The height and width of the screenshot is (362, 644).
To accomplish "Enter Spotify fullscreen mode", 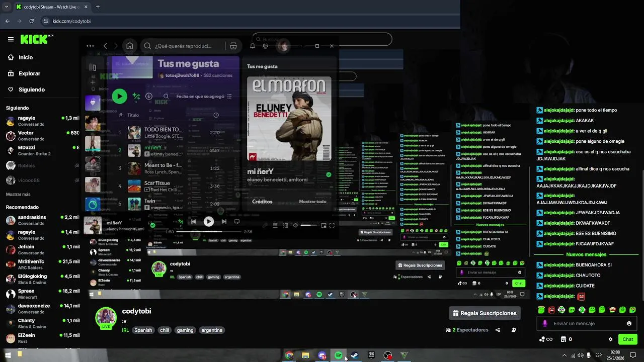I will coord(332,225).
